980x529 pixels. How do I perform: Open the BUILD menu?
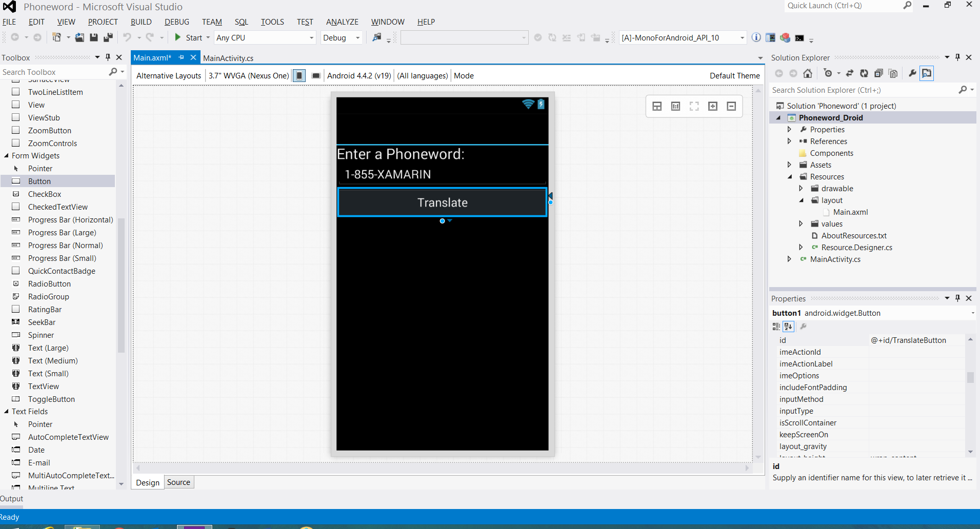click(141, 22)
